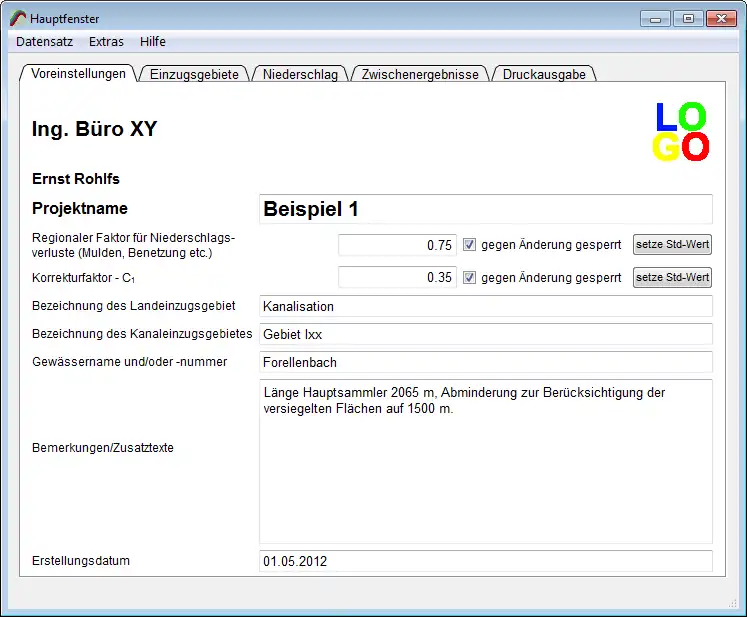Click the regional factor field 0.75

pyautogui.click(x=397, y=245)
